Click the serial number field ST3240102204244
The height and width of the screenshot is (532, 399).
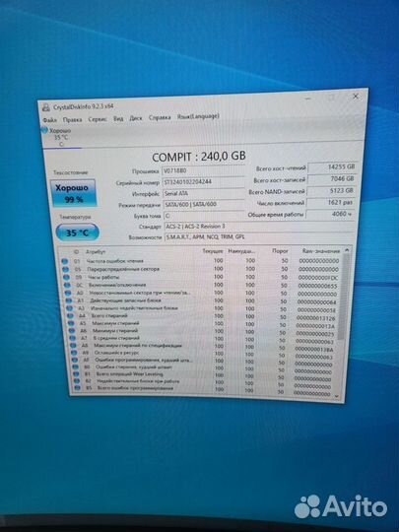(204, 182)
